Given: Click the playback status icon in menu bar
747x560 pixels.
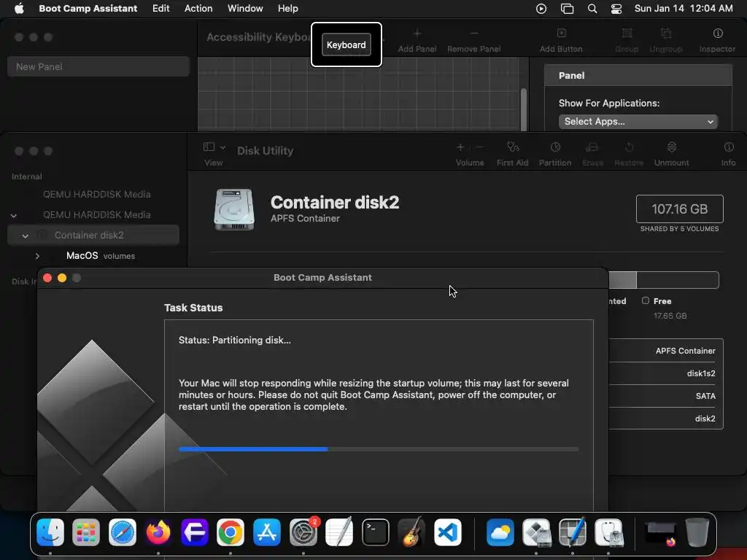Looking at the screenshot, I should pos(541,8).
